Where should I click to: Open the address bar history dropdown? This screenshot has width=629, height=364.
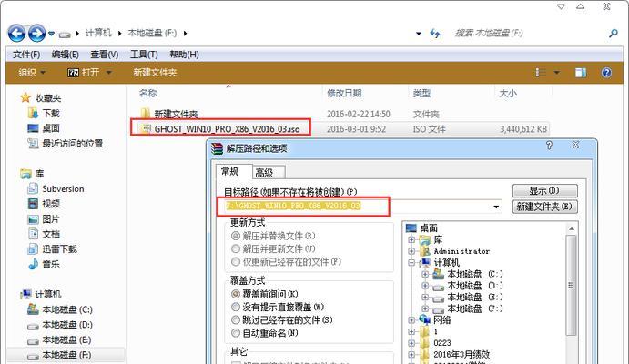click(419, 34)
